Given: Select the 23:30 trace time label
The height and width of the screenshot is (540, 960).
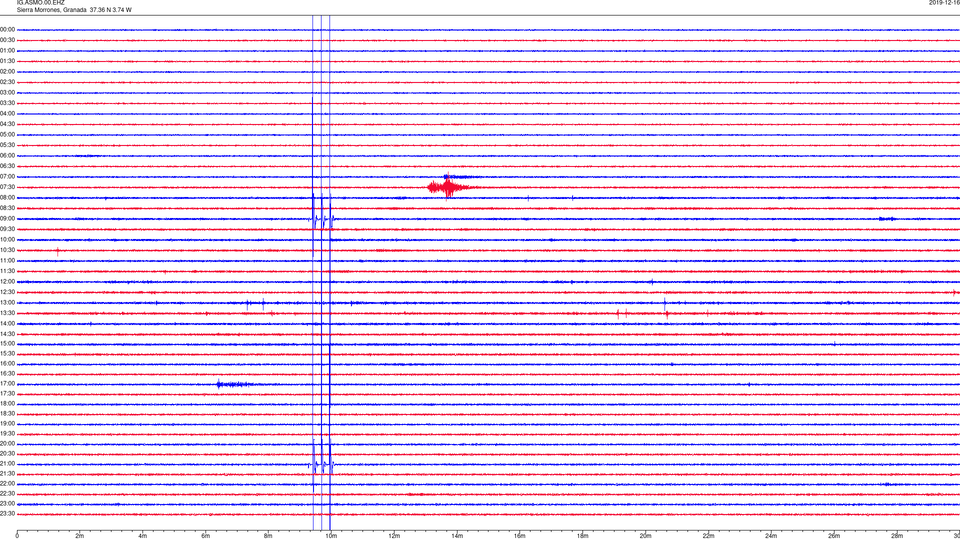Looking at the screenshot, I should point(7,514).
